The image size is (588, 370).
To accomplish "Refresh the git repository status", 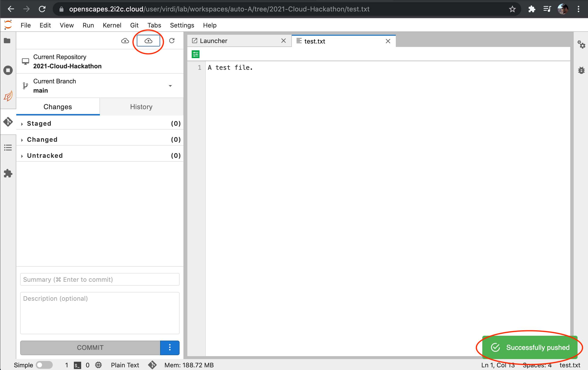I will click(172, 41).
